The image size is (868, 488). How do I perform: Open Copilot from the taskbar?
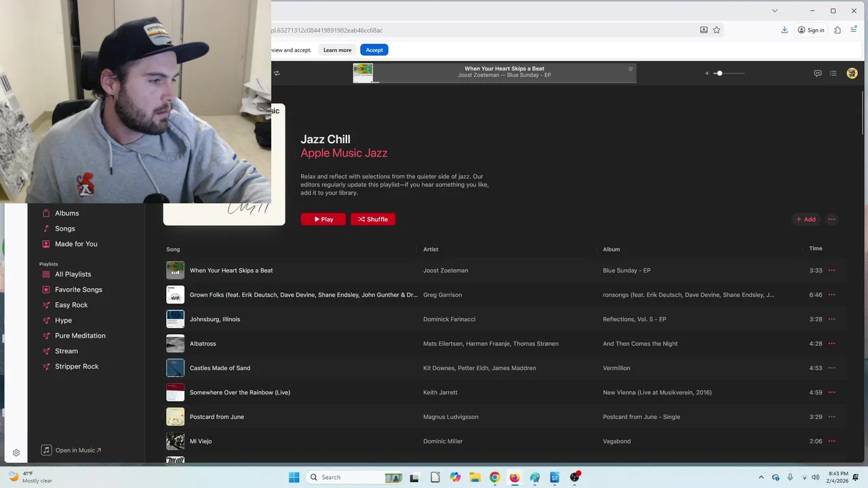click(455, 477)
